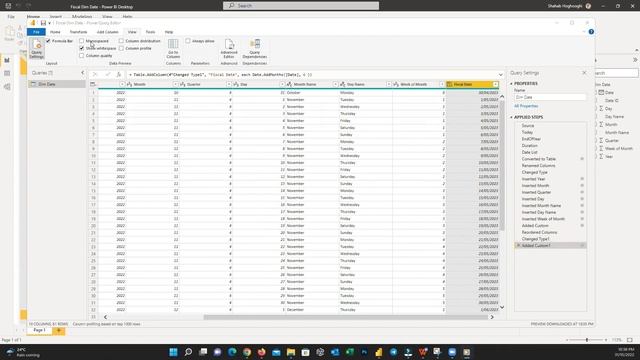The width and height of the screenshot is (640, 360).
Task: Switch to Help ribbon tab in Query Editor
Action: [x=169, y=32]
